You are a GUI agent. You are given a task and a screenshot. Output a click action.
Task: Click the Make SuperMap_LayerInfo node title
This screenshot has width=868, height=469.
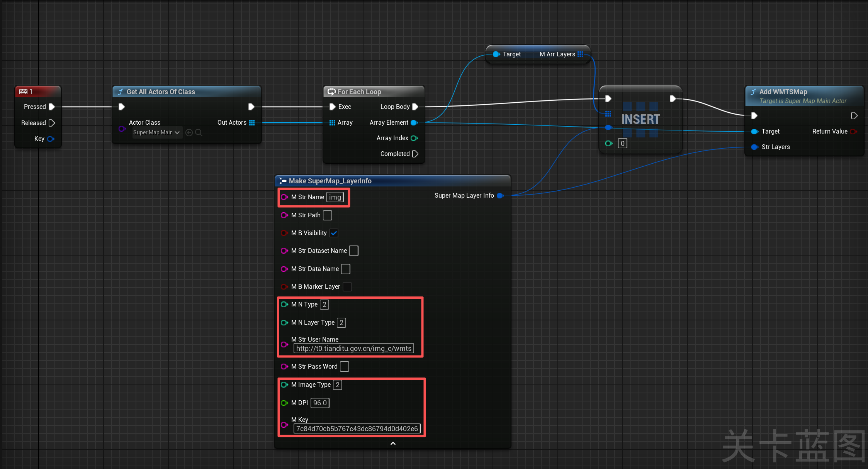click(330, 181)
